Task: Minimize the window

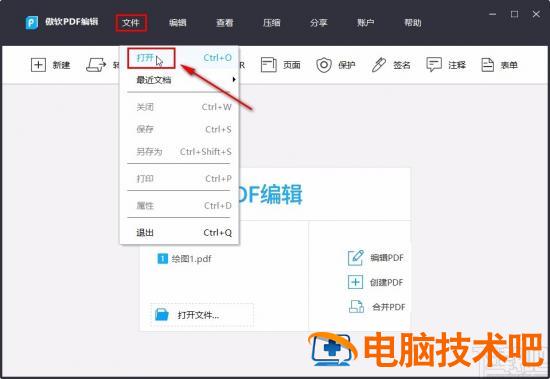Action: click(x=493, y=14)
